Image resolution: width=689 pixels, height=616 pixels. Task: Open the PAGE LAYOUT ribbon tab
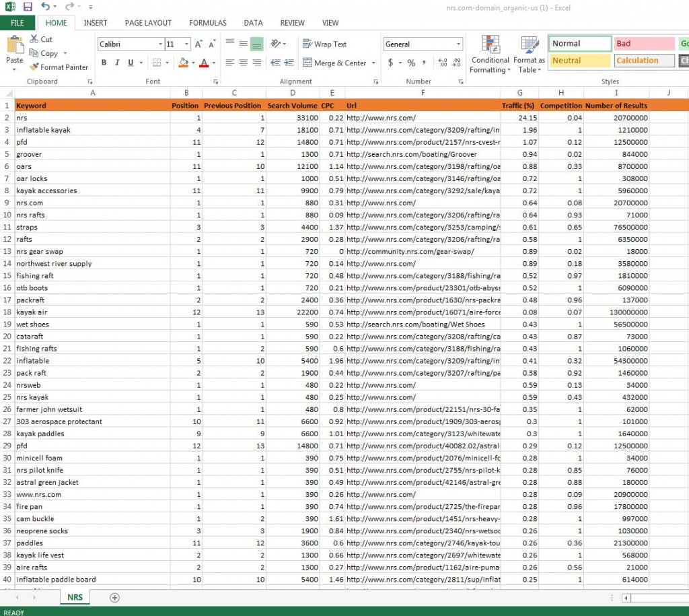(x=148, y=23)
